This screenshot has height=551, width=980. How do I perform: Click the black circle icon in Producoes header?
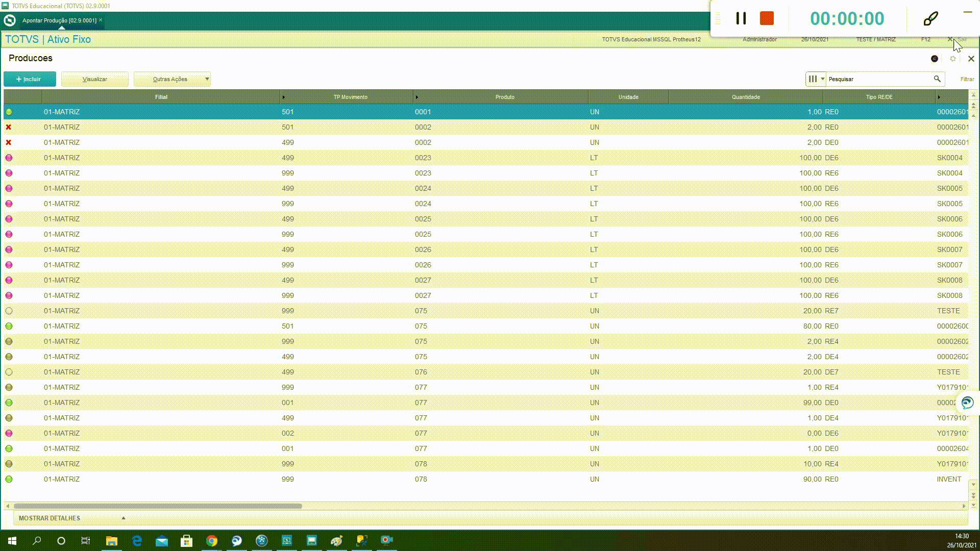935,59
